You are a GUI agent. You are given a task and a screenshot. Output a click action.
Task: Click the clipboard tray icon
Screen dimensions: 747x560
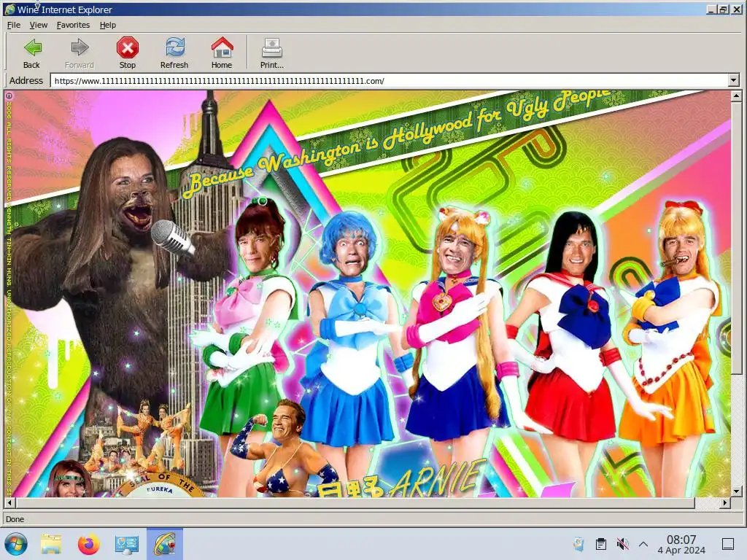point(601,543)
